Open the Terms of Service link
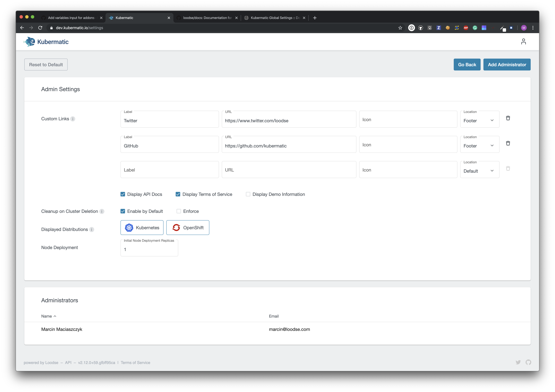Viewport: 555px width, 392px height. tap(135, 362)
